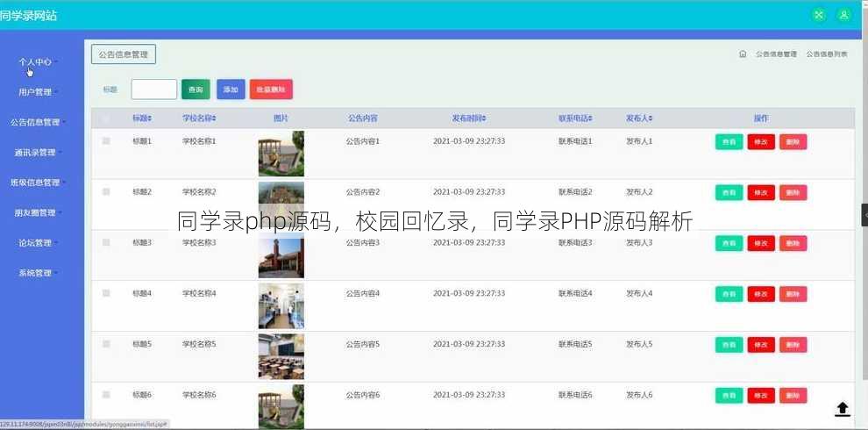Select the 公告信息管理 tab above search

(x=124, y=54)
